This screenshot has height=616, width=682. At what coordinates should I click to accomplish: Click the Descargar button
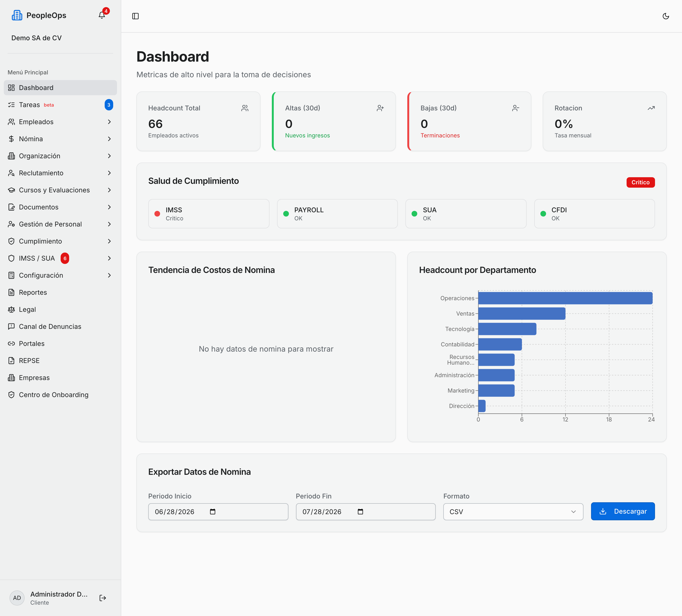pos(623,511)
